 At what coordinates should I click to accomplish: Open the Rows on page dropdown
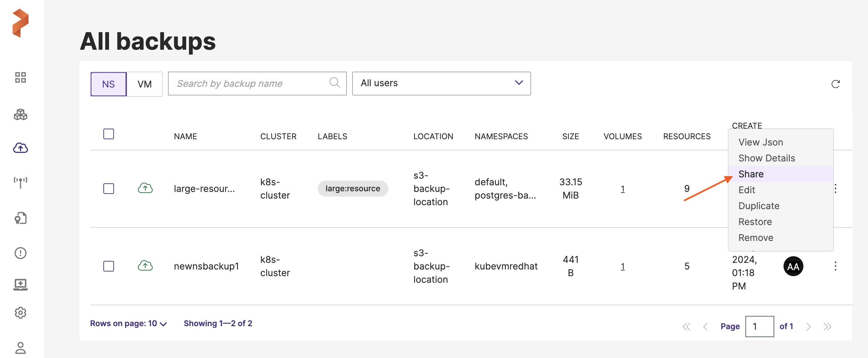click(x=128, y=324)
